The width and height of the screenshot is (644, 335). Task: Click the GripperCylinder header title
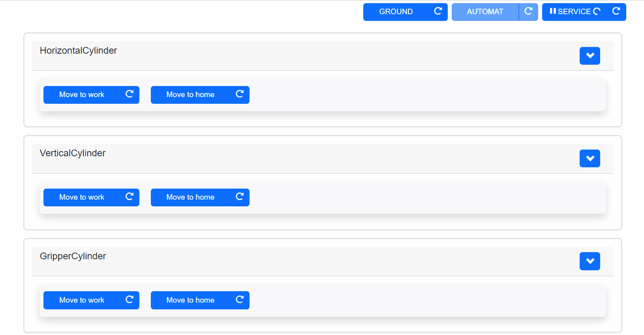pyautogui.click(x=73, y=256)
